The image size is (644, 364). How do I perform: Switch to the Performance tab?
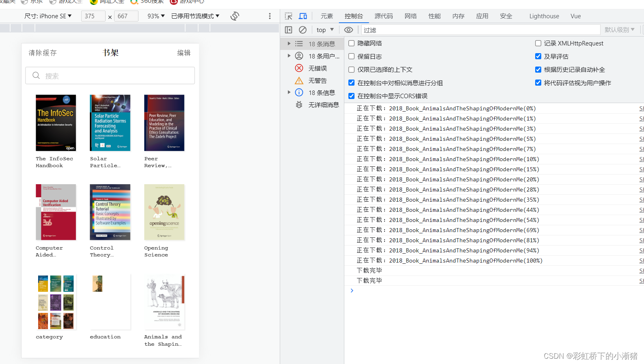pos(434,16)
